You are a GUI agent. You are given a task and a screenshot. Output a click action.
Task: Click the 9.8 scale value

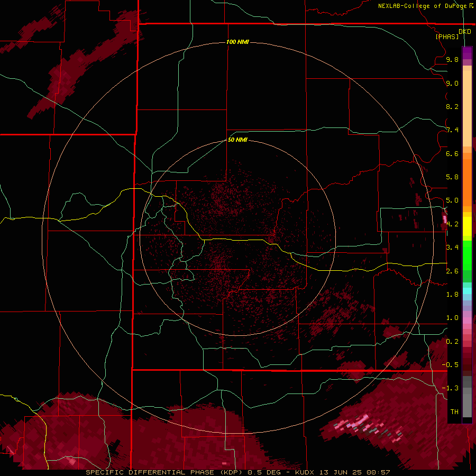click(x=452, y=59)
